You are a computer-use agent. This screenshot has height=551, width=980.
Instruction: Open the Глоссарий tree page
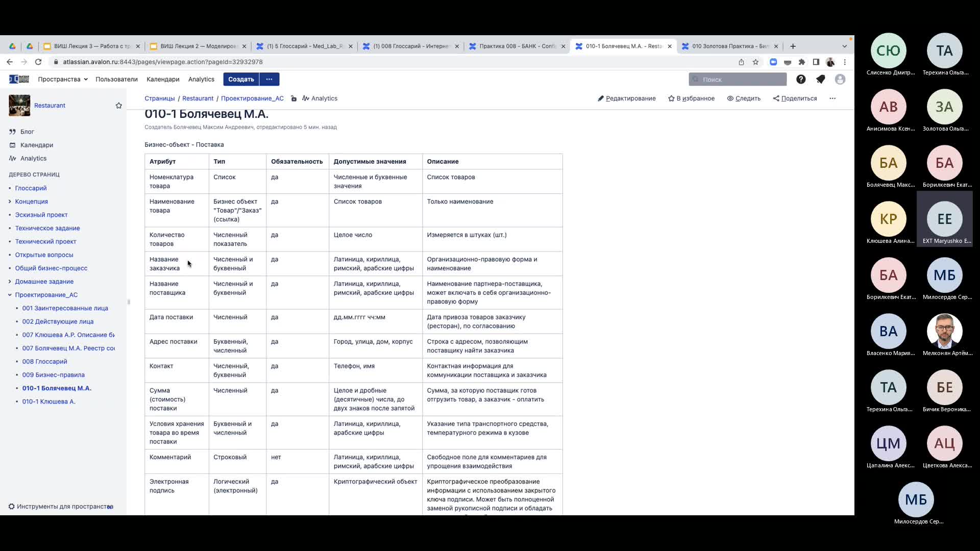click(31, 188)
